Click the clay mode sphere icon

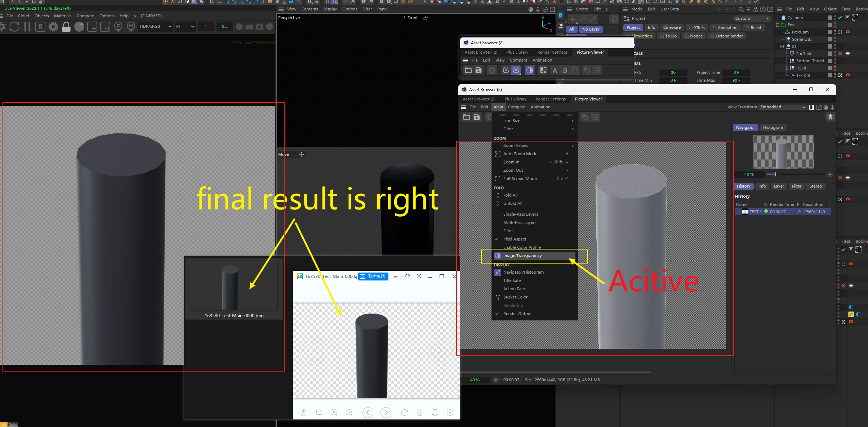pyautogui.click(x=79, y=27)
